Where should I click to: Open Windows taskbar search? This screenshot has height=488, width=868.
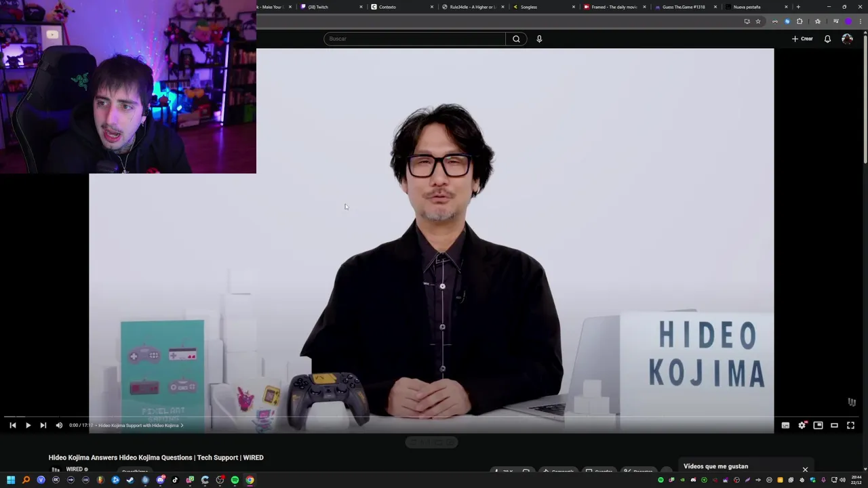[26, 480]
